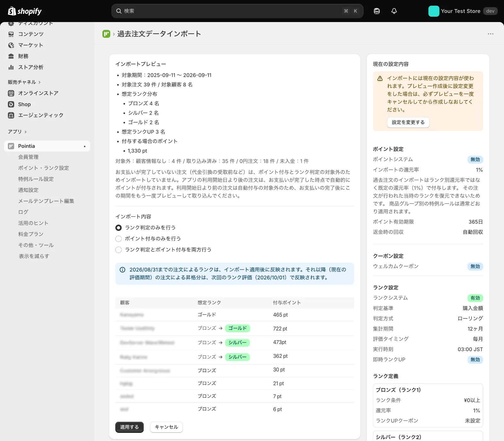Go to ストア分析 in sidebar
Screen dimensions: 504x441
tap(31, 67)
